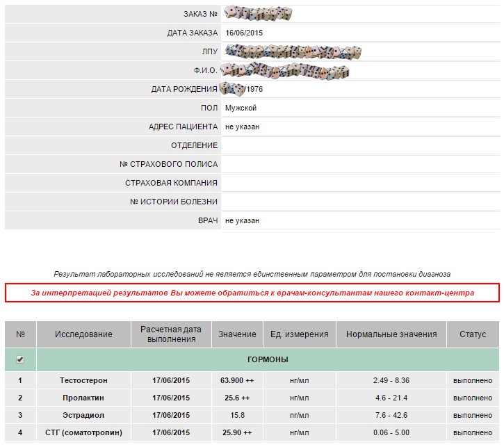Click the Исследование column header

pyautogui.click(x=83, y=334)
